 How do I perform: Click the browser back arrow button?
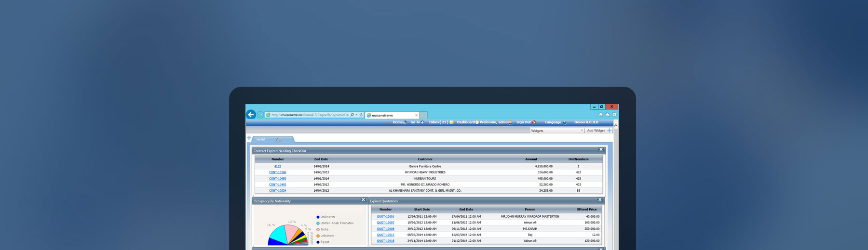251,115
